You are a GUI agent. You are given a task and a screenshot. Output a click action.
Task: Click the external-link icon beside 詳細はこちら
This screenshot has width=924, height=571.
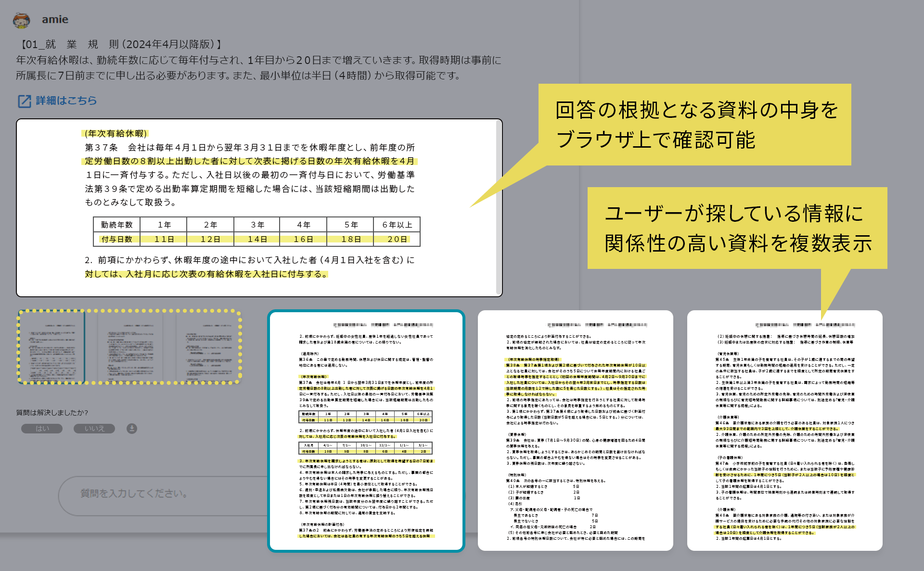[x=25, y=101]
